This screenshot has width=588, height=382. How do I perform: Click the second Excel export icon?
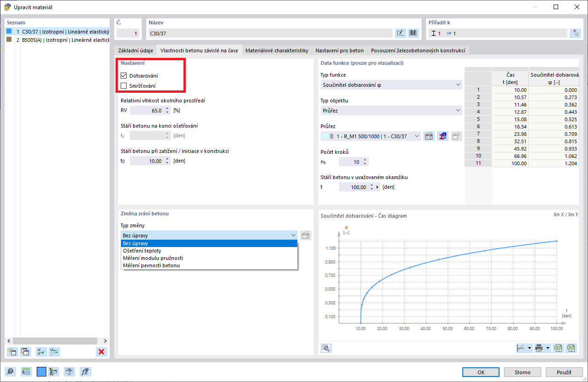[x=571, y=348]
